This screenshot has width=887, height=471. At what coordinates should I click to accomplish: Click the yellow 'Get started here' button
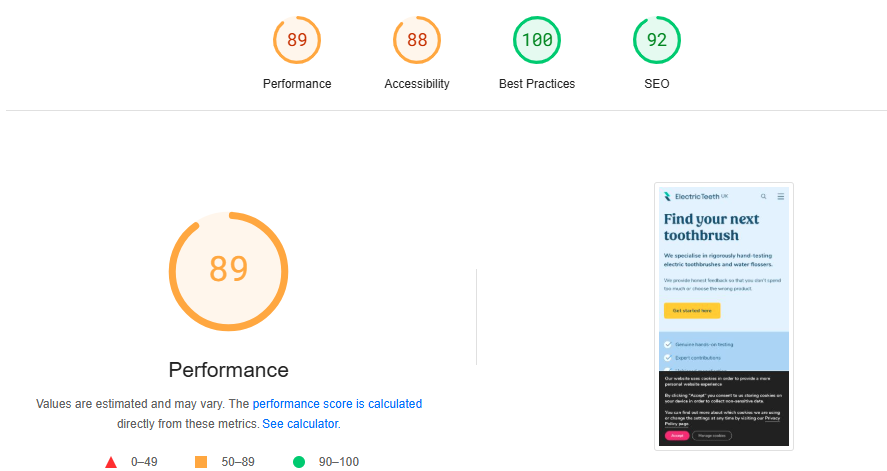click(x=692, y=310)
